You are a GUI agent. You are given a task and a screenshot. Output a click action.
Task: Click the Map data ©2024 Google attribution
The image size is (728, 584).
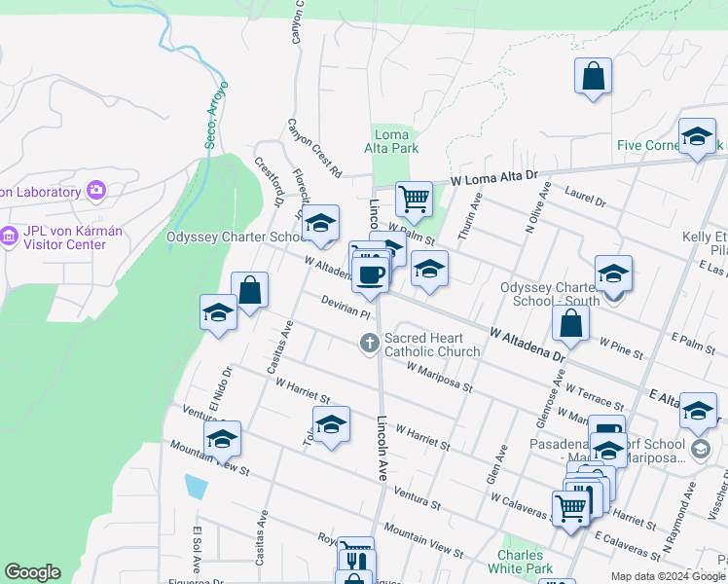click(x=668, y=576)
